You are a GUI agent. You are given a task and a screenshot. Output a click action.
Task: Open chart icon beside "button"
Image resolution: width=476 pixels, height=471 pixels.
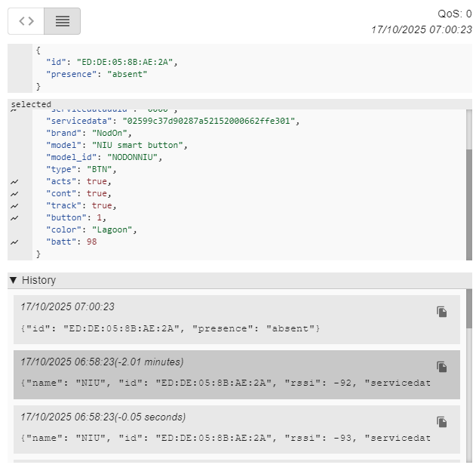14,218
